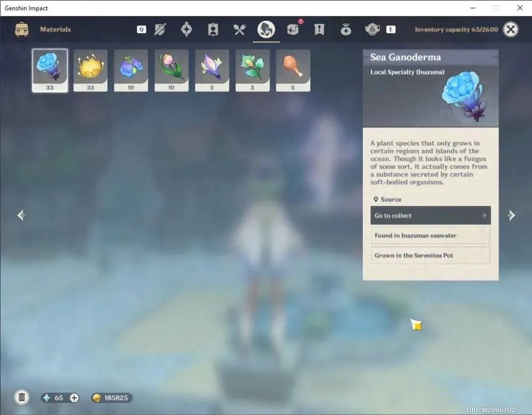This screenshot has width=532, height=415.
Task: Open the Quest items tab
Action: 319,29
